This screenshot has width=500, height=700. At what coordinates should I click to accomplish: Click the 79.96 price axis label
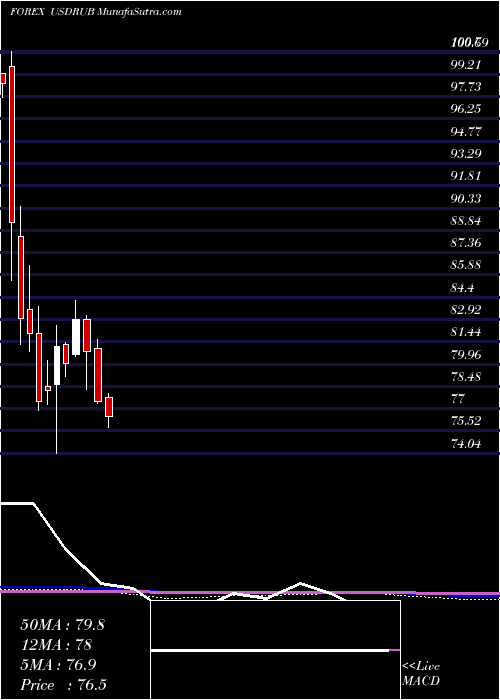point(466,354)
